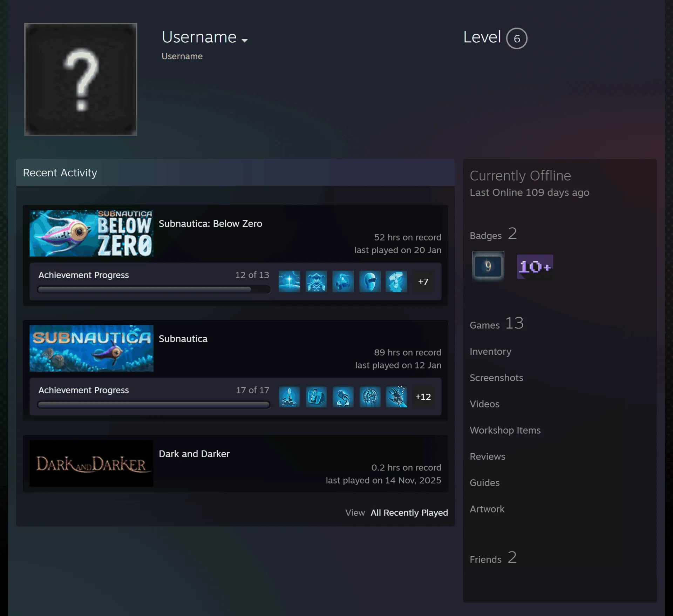Click the Subnautica game title link

[x=183, y=339]
